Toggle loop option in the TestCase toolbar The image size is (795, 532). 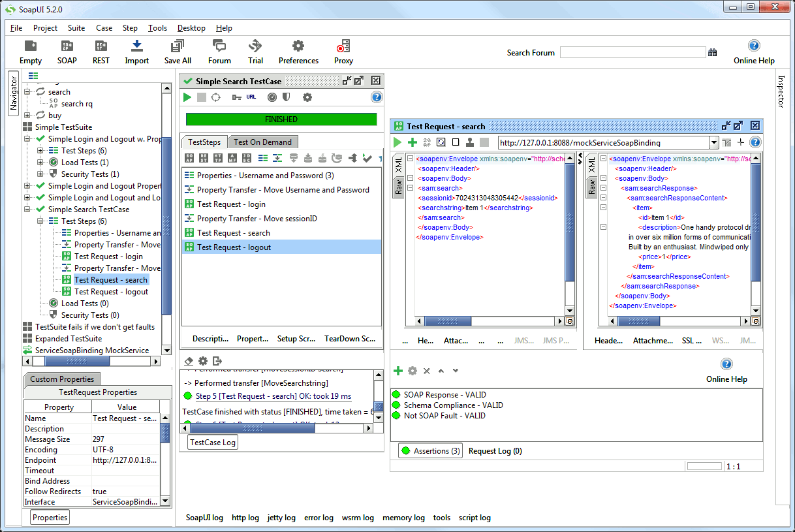click(x=216, y=97)
